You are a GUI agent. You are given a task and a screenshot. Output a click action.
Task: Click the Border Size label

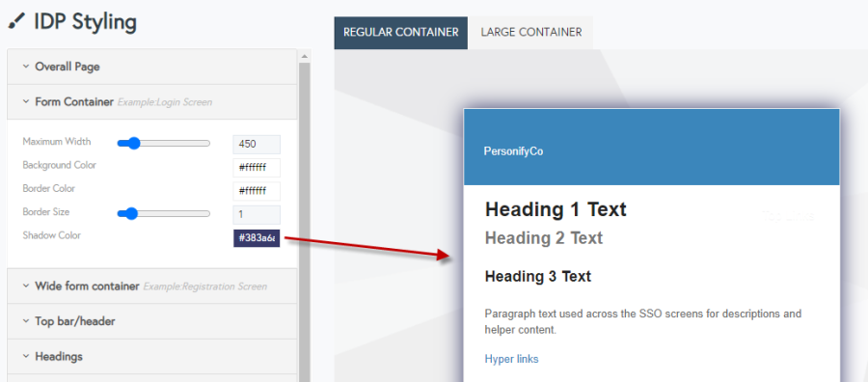tap(46, 212)
